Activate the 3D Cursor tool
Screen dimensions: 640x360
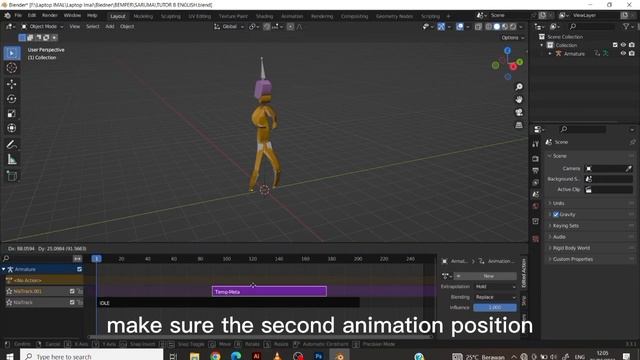pyautogui.click(x=11, y=68)
